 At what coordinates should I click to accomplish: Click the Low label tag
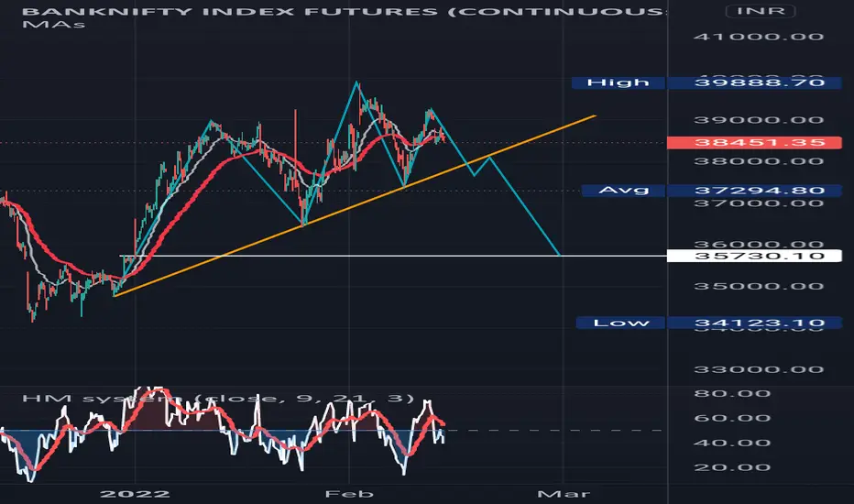coord(621,323)
